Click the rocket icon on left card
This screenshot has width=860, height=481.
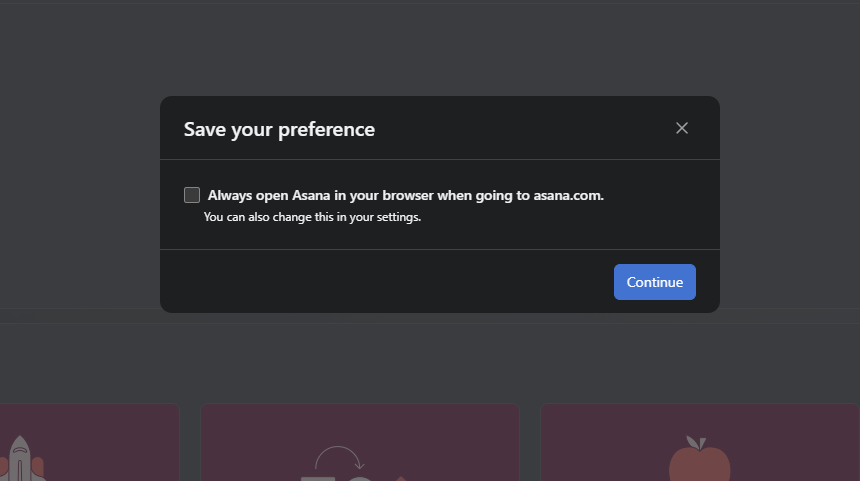pos(22,462)
